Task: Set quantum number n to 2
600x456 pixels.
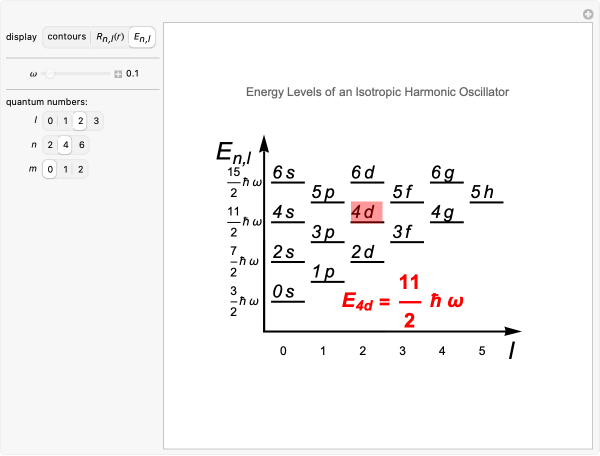Action: (50, 145)
